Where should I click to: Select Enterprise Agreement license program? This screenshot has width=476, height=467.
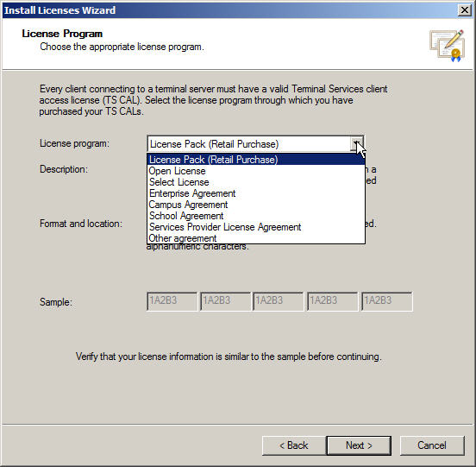[256, 193]
